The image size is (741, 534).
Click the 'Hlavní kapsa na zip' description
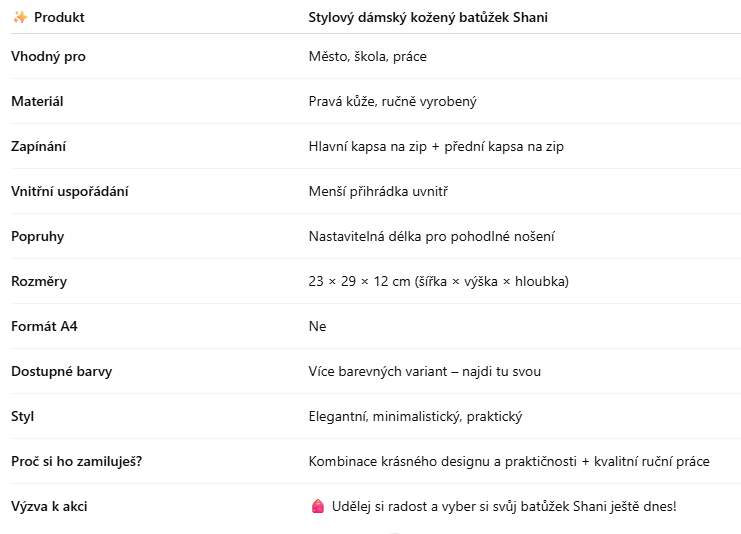[436, 146]
